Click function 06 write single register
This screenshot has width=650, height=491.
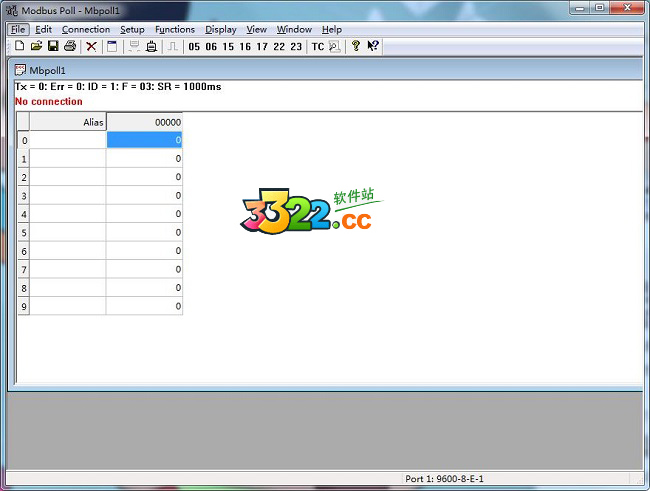pyautogui.click(x=211, y=46)
